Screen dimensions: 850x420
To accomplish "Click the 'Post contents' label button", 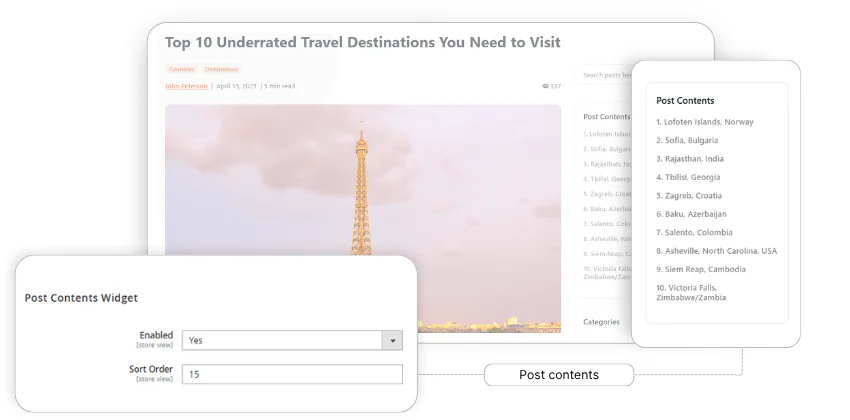I will [558, 375].
